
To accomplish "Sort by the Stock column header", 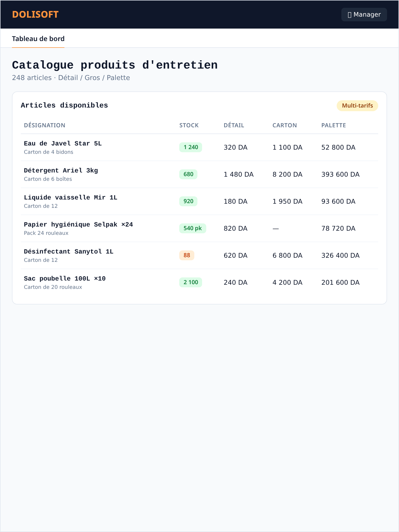I will [x=189, y=125].
